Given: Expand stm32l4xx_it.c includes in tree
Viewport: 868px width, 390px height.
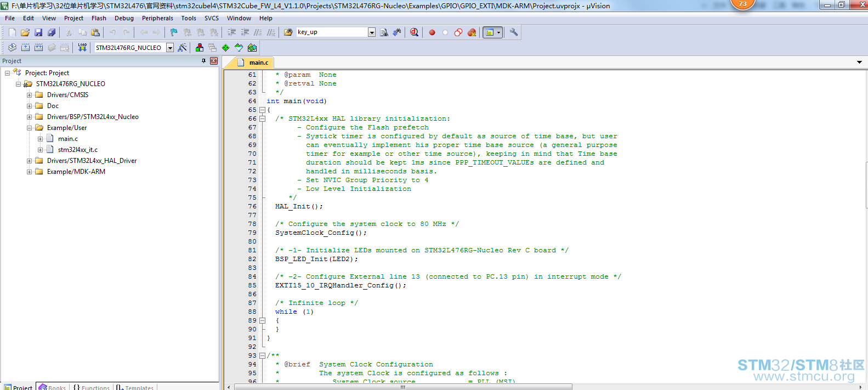Looking at the screenshot, I should tap(41, 150).
